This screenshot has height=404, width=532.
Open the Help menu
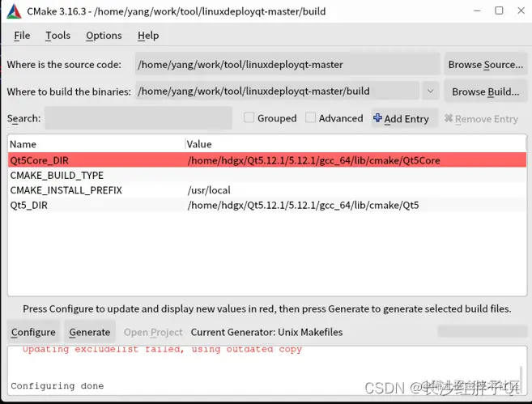(148, 36)
